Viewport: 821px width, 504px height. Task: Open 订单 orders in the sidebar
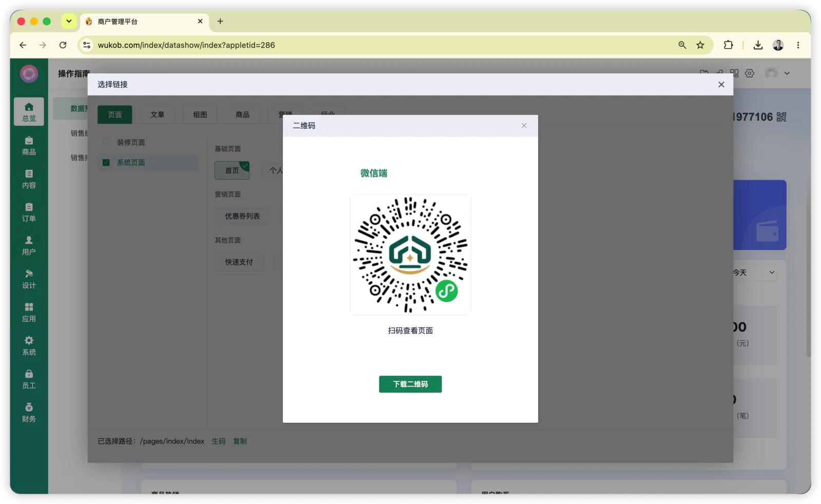point(29,212)
